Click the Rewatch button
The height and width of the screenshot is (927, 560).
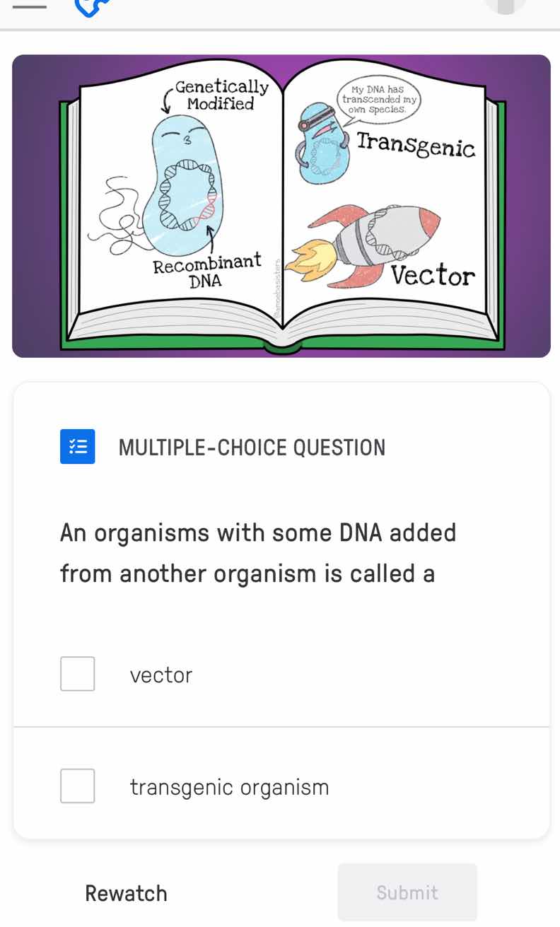(x=126, y=892)
